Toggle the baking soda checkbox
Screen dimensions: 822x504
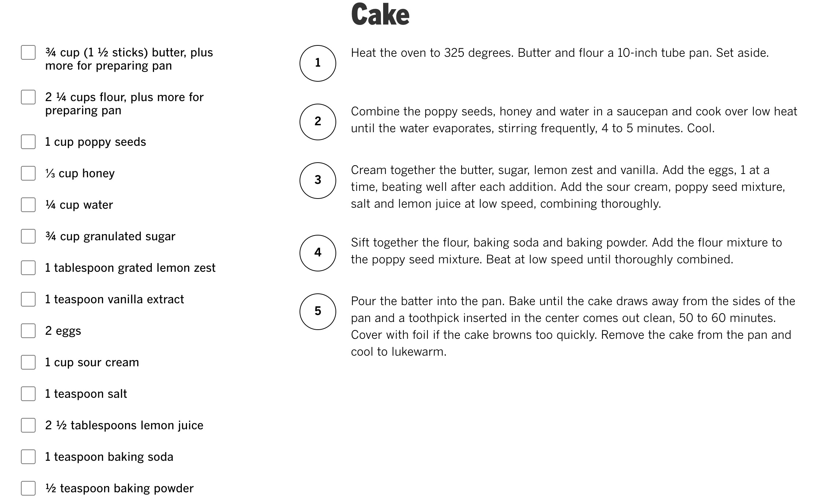tap(28, 457)
